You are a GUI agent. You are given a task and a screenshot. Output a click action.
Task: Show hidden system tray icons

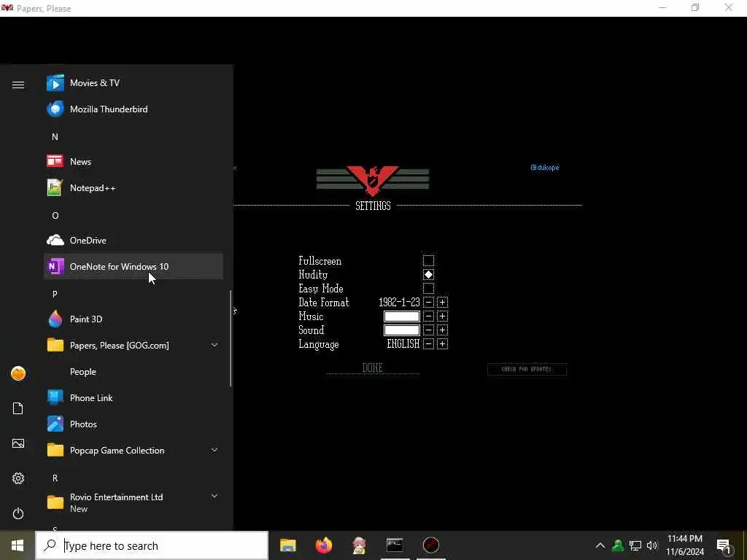[600, 545]
